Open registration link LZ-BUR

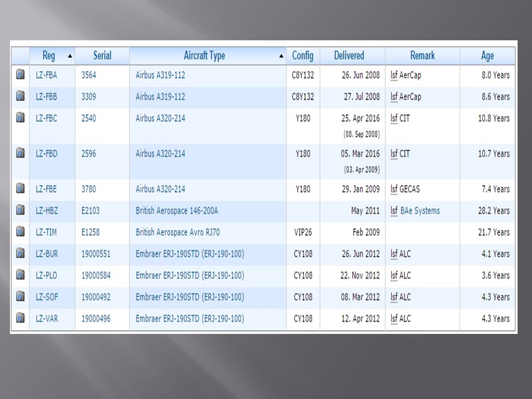(47, 254)
